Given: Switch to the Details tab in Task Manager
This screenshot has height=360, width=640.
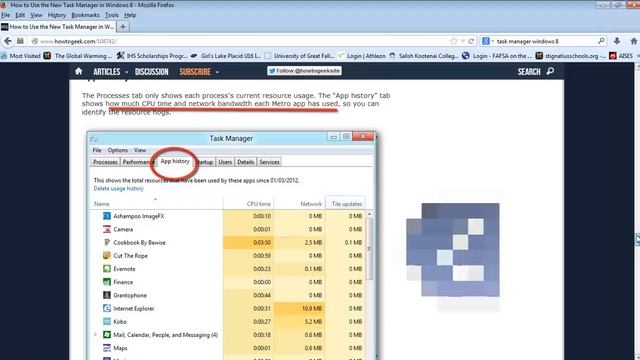Looking at the screenshot, I should coord(245,162).
